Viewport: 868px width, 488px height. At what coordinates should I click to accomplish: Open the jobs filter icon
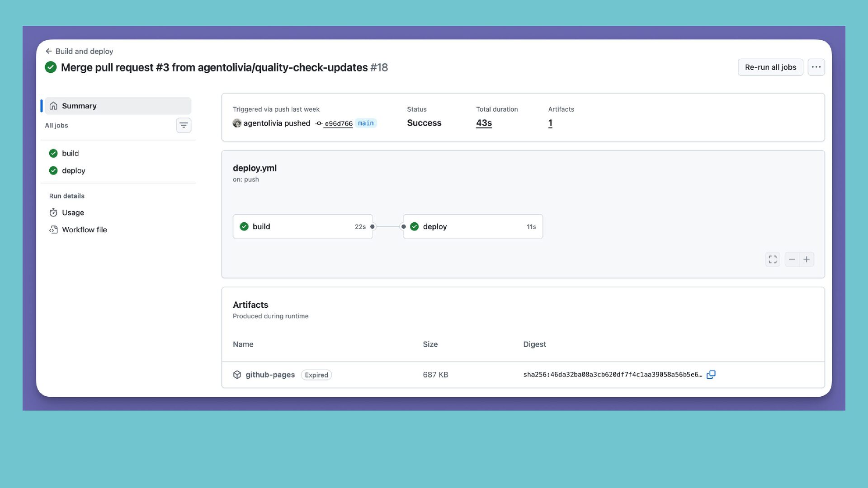(184, 125)
